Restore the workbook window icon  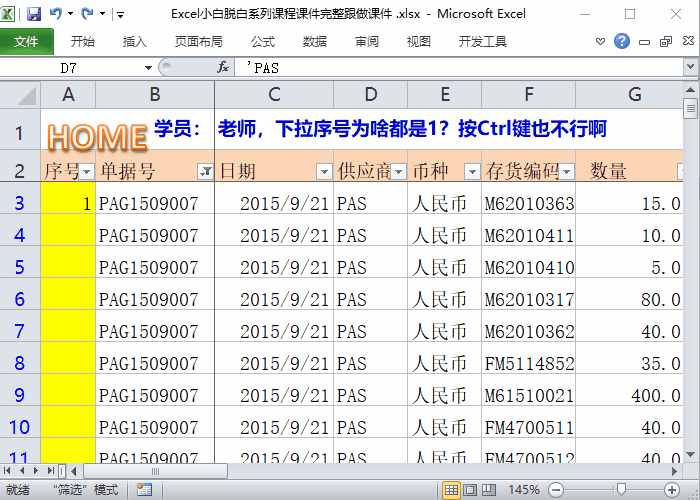(x=666, y=42)
